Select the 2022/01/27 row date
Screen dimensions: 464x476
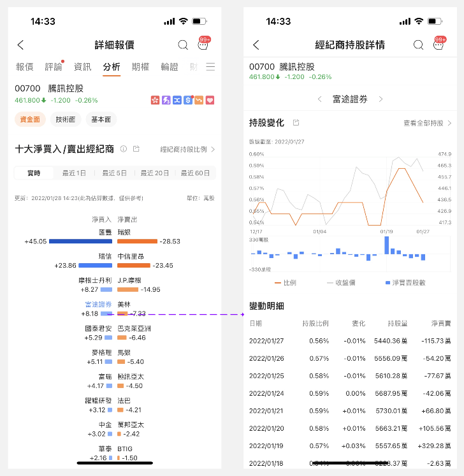(x=266, y=341)
